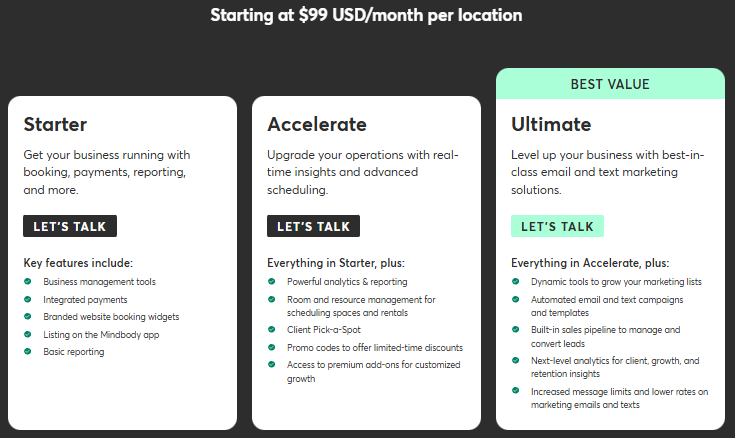
Task: Click the check icon beside Basic reporting
Action: (x=28, y=351)
